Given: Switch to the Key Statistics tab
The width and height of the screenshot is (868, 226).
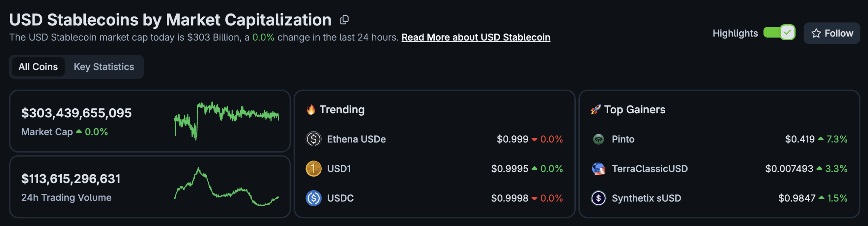Looking at the screenshot, I should click(104, 67).
